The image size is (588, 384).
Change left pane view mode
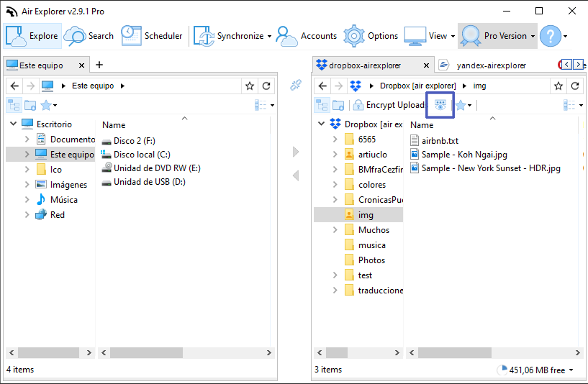click(x=264, y=105)
